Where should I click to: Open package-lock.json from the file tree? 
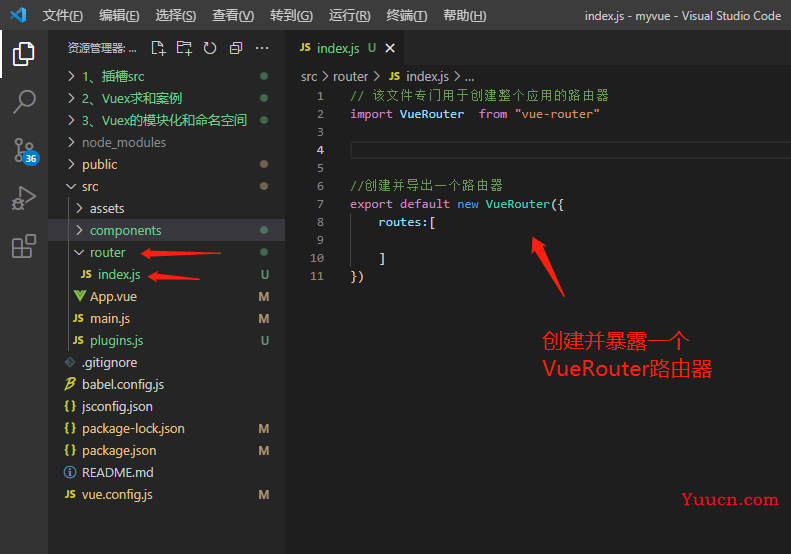tap(133, 428)
